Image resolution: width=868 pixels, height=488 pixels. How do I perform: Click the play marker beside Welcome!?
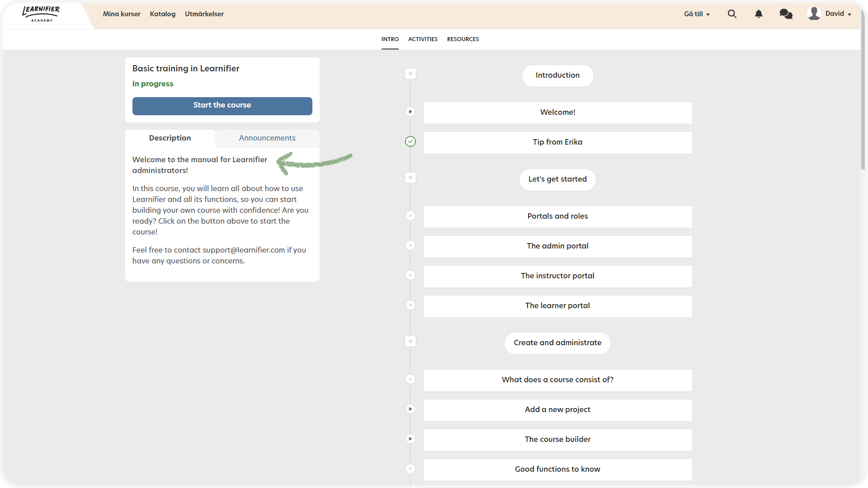click(410, 112)
